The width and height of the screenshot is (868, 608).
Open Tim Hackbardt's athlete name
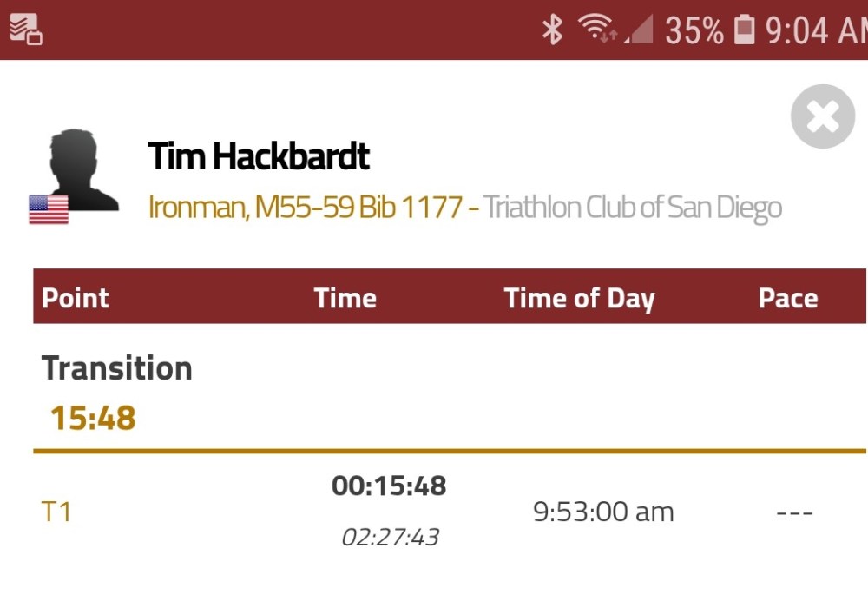[258, 156]
